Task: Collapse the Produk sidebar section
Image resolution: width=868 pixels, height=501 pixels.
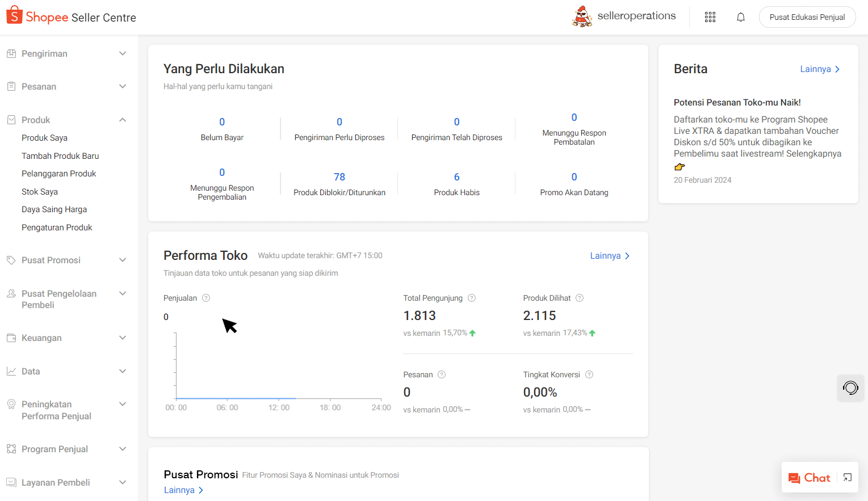Action: [x=123, y=120]
